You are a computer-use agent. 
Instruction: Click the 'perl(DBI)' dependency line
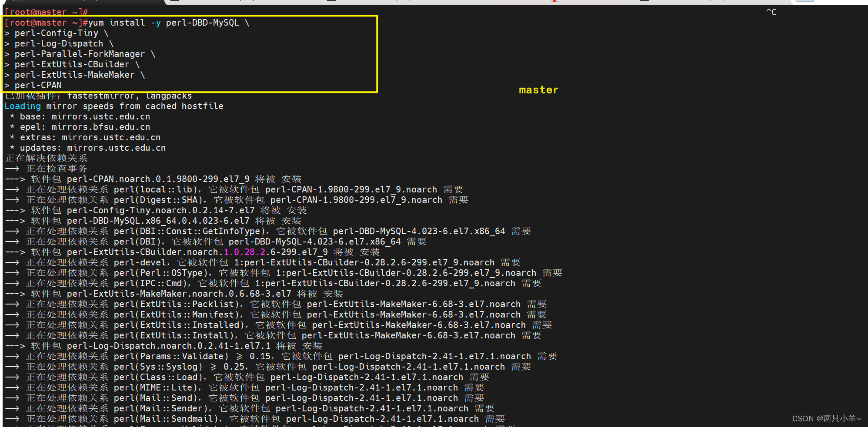point(216,242)
